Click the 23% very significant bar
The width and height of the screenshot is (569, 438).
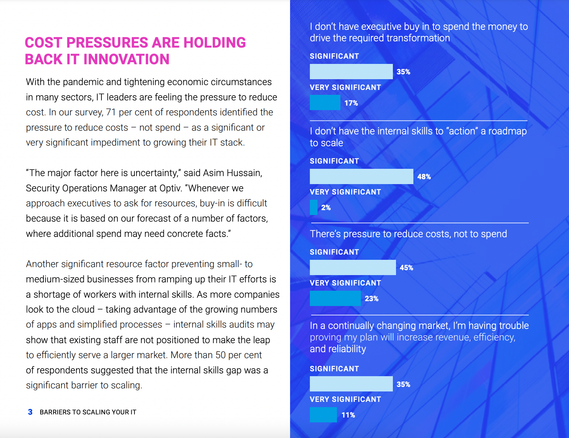point(335,298)
